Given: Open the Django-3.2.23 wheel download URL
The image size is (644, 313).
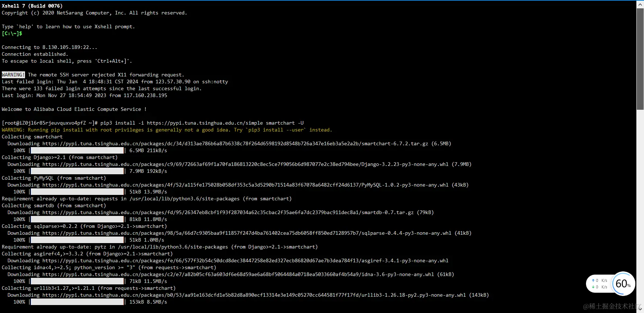Looking at the screenshot, I should [245, 164].
